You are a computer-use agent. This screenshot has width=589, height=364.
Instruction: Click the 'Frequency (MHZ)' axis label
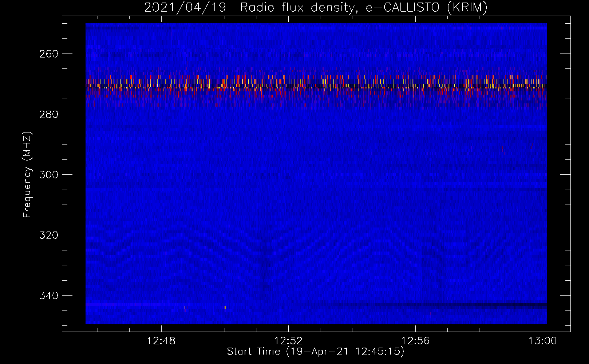(x=27, y=174)
